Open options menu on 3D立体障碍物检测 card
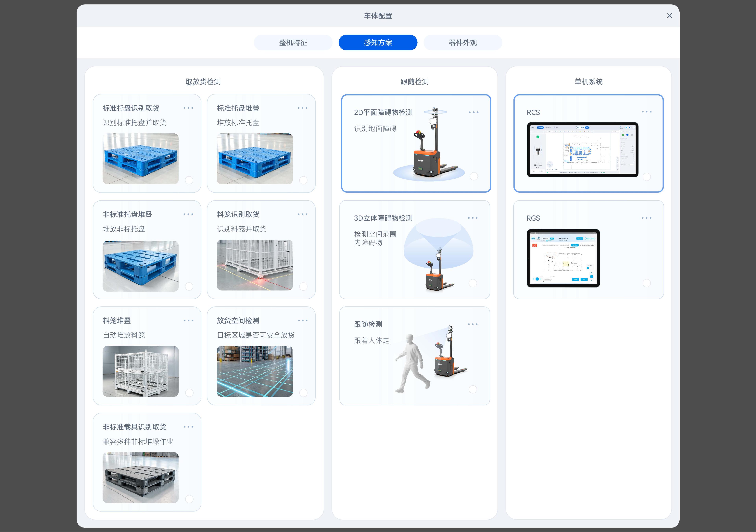This screenshot has height=532, width=756. 472,218
